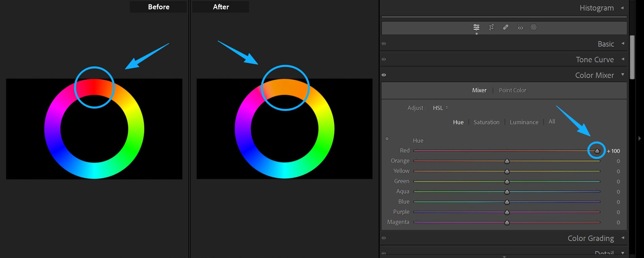Expand the Tone Curve panel
Image resolution: width=644 pixels, height=258 pixels.
tap(623, 59)
